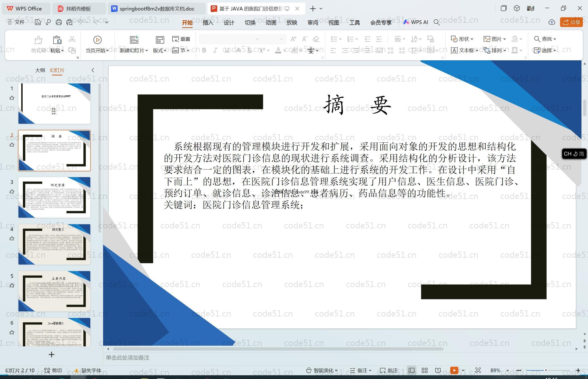Switch to Review (审阅) ribbon tab
Viewport: 588px width, 379px height.
coord(313,23)
